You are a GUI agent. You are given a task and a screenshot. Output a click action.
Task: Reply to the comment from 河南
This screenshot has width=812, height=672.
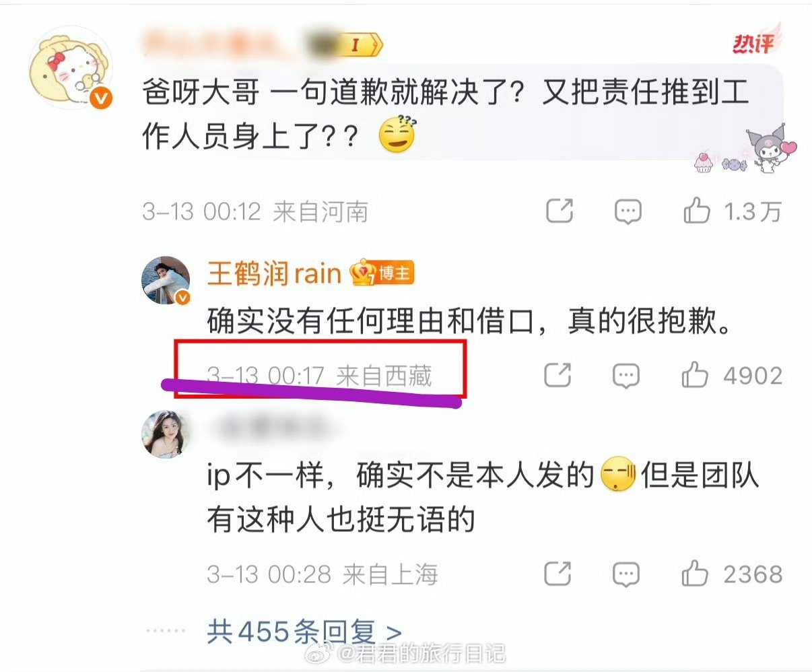pos(628,212)
